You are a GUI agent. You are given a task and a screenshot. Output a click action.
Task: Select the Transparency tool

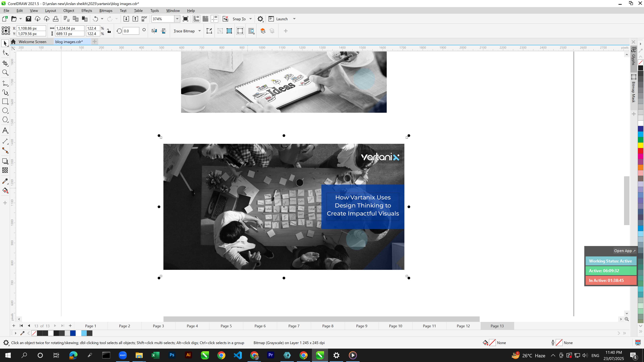(5, 170)
